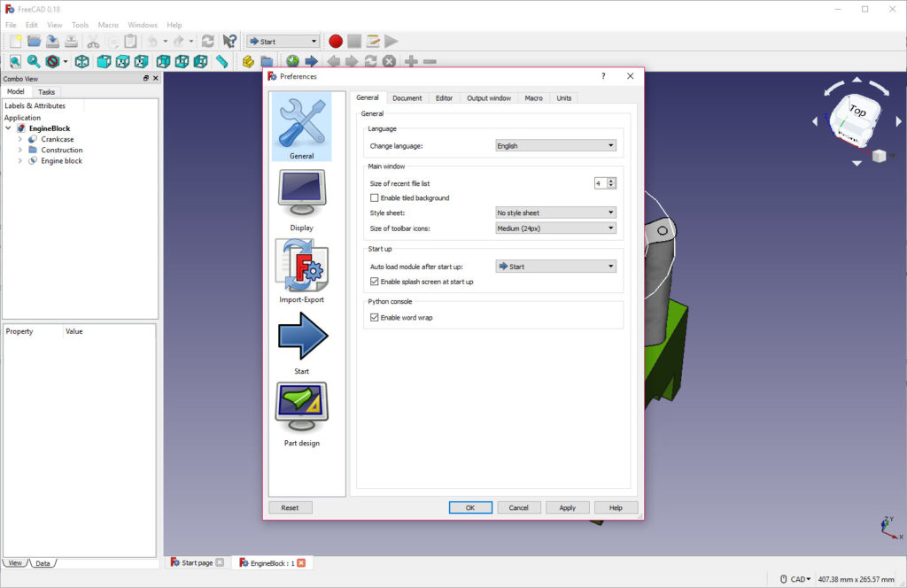Viewport: 907px width, 588px height.
Task: Open the Windows menu
Action: (x=143, y=25)
